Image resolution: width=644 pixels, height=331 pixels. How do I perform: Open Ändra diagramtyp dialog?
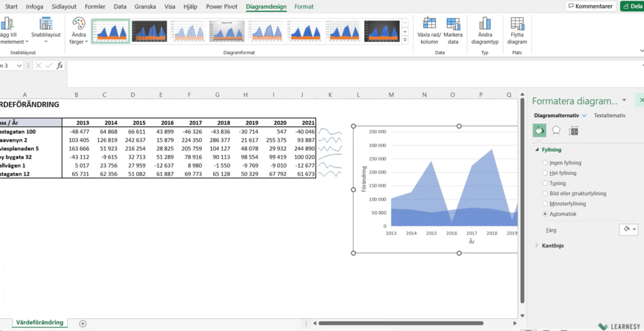pos(485,31)
